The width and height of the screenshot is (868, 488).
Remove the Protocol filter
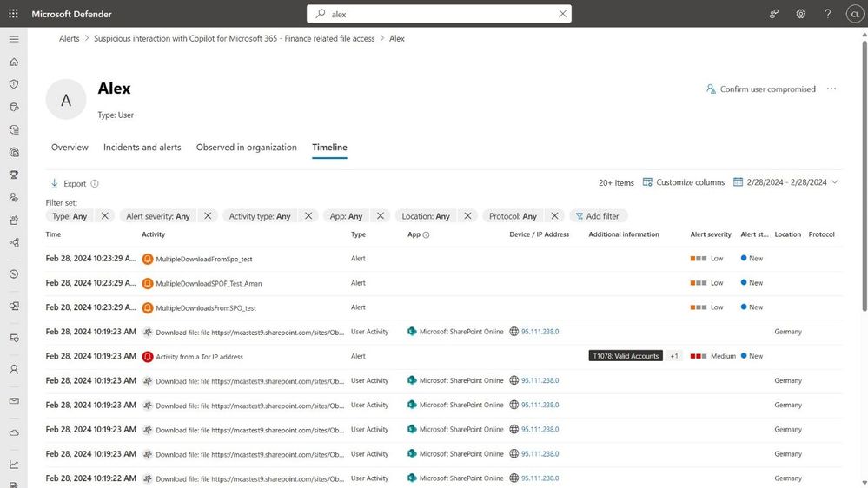coord(554,216)
